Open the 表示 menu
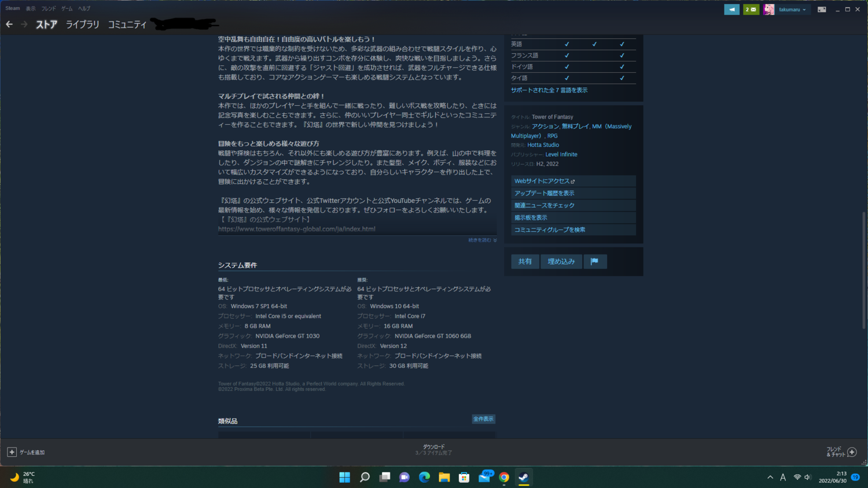 click(x=31, y=9)
